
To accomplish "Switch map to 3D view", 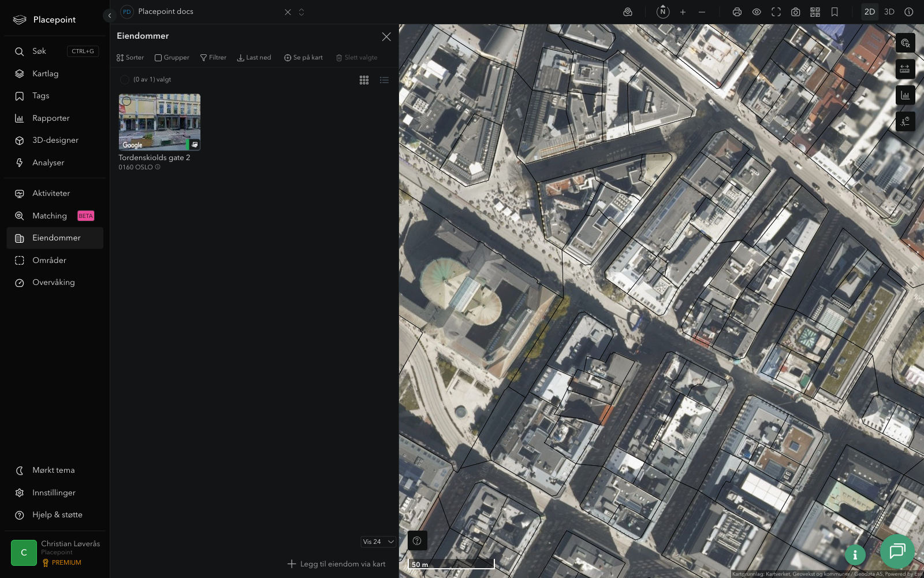I will pyautogui.click(x=889, y=12).
